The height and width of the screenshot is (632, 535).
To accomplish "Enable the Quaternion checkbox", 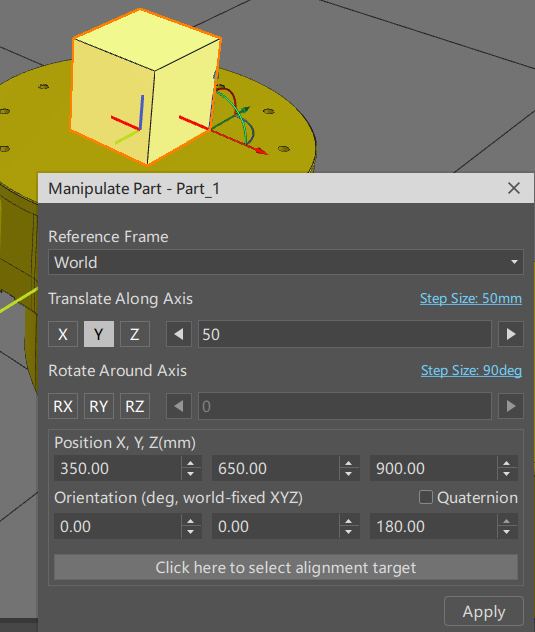I will pyautogui.click(x=426, y=497).
